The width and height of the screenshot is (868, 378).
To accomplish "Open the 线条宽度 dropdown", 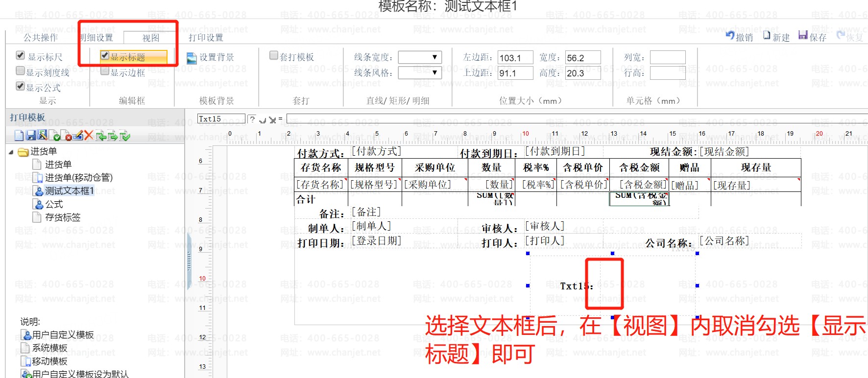I will (420, 57).
